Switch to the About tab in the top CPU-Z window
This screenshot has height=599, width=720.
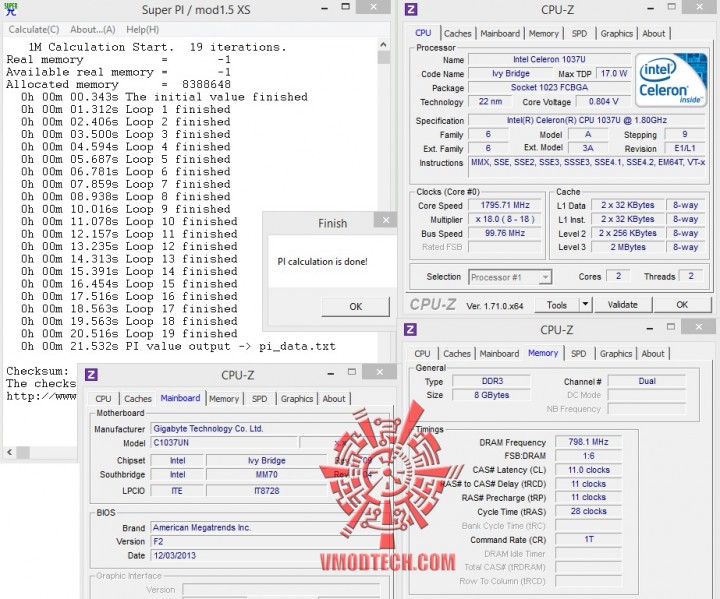(653, 34)
